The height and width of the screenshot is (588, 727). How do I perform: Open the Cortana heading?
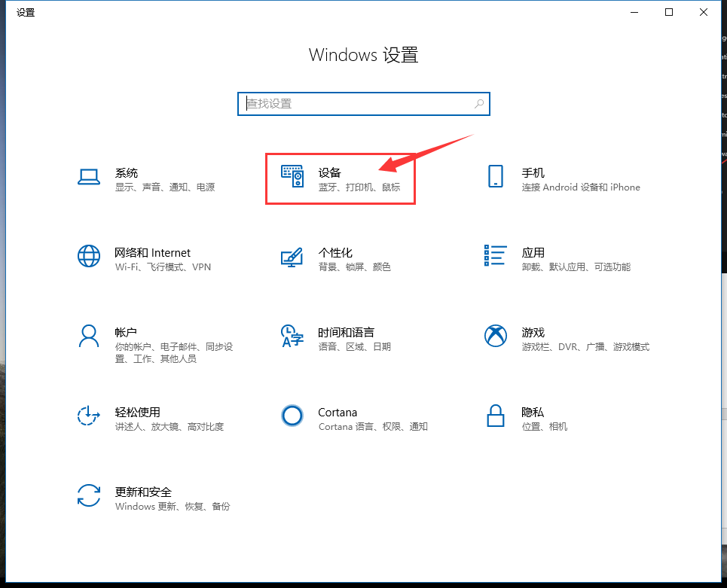[338, 412]
